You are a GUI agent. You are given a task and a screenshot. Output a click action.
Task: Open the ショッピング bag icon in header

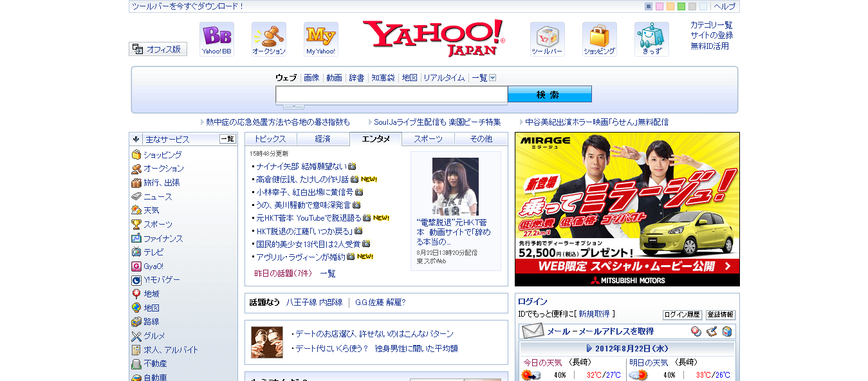click(x=600, y=39)
